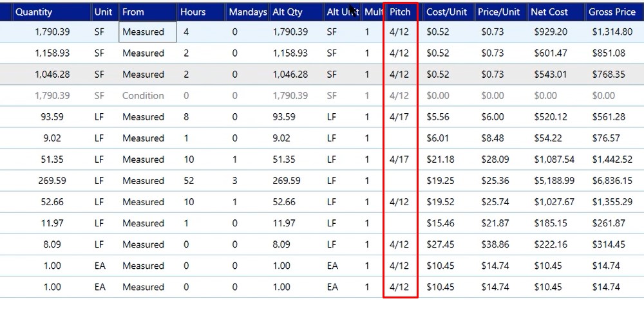Select the Condition cell in the From column
644x310 pixels.
(143, 96)
